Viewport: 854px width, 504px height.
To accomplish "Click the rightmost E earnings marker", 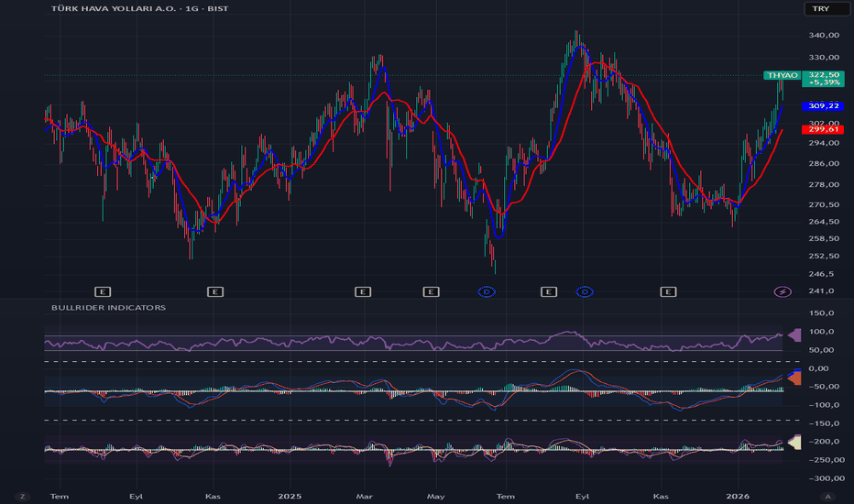I will tap(669, 291).
